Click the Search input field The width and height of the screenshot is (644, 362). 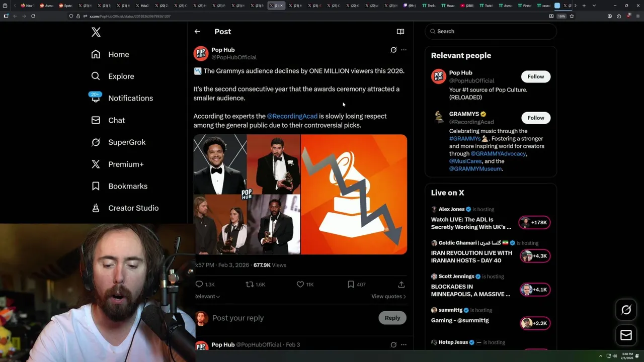click(491, 31)
